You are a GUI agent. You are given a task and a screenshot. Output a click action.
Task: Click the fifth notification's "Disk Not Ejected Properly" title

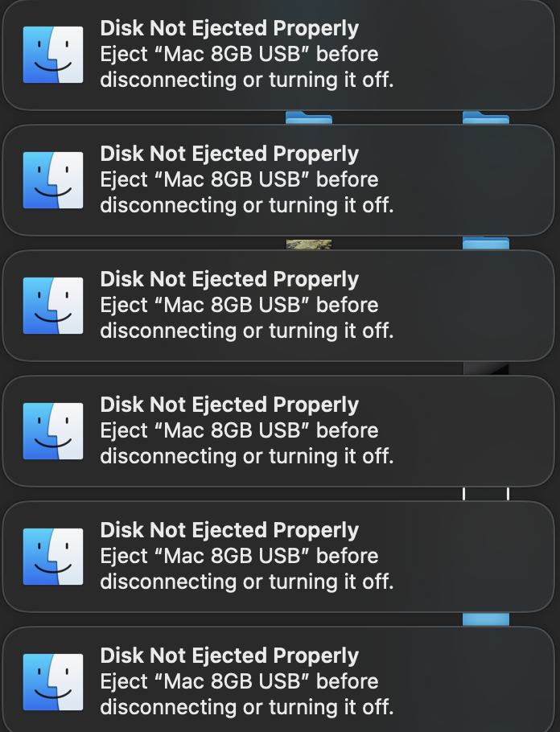[x=229, y=531]
